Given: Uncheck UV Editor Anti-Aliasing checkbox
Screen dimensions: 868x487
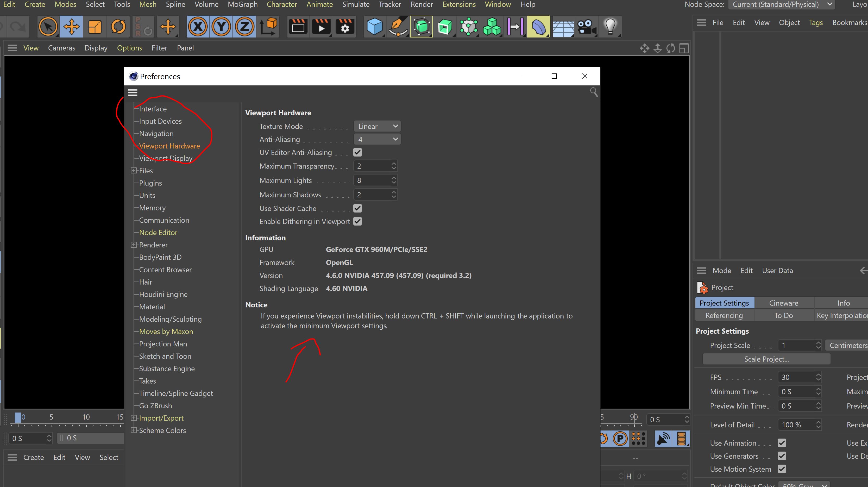Looking at the screenshot, I should click(357, 152).
